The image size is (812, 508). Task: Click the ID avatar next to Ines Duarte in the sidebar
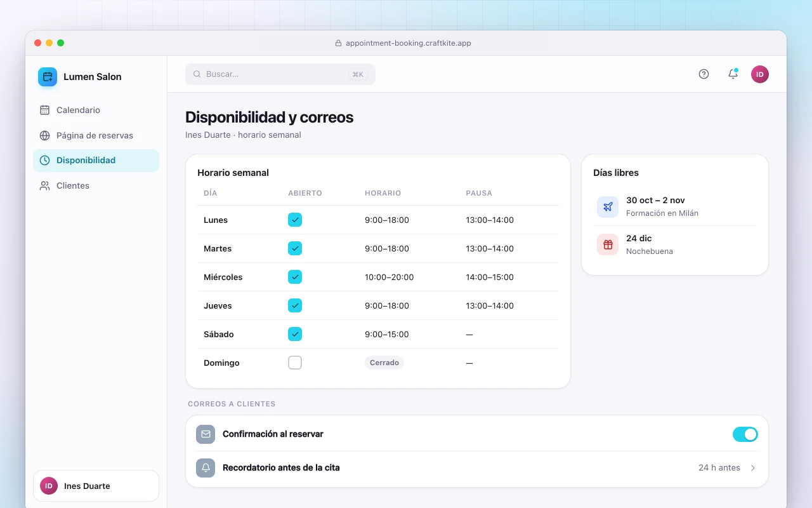click(49, 486)
